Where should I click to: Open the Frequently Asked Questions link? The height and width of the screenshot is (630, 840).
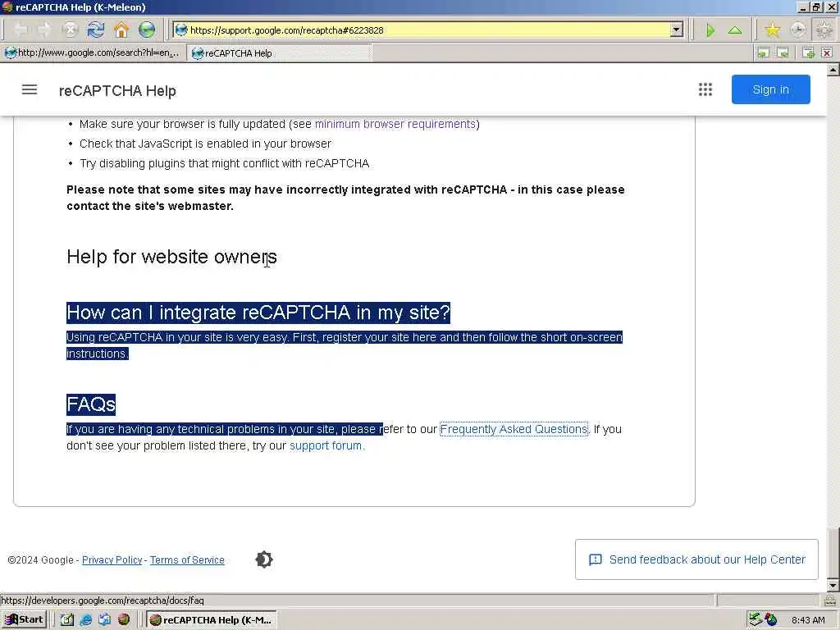514,429
